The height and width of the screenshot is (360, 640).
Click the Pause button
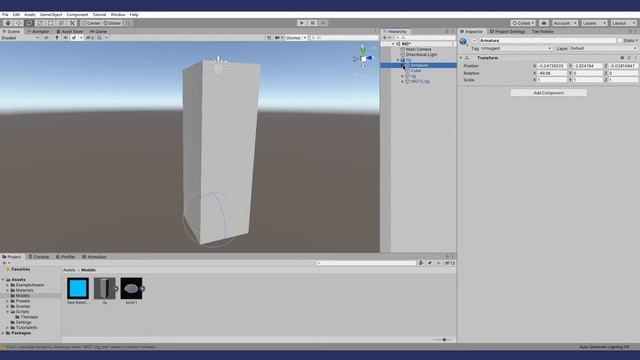click(x=313, y=23)
